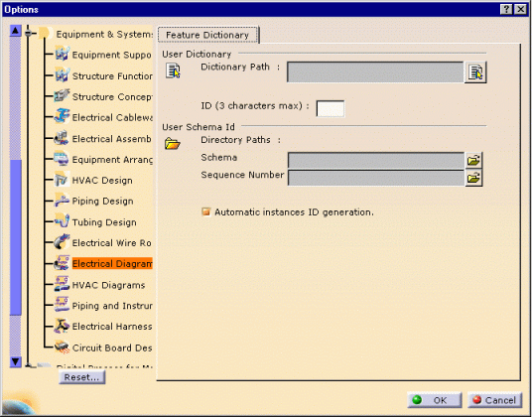Click the Schema directory path field
This screenshot has height=417, width=532.
[x=376, y=160]
